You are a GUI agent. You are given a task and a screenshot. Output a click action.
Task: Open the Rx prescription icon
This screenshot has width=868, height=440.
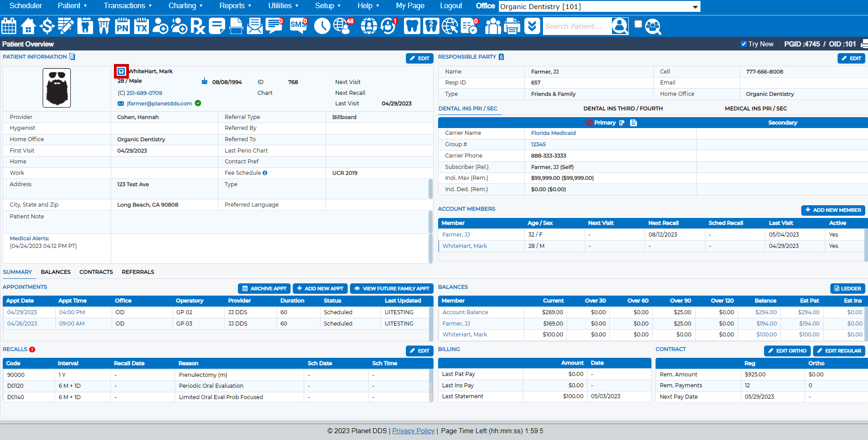(x=197, y=26)
